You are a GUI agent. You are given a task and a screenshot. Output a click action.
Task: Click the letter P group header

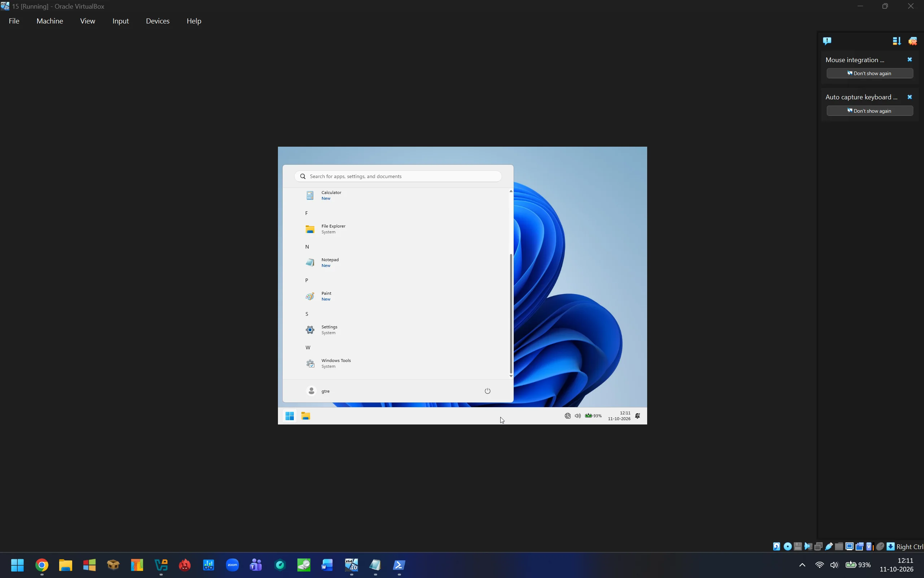click(306, 281)
